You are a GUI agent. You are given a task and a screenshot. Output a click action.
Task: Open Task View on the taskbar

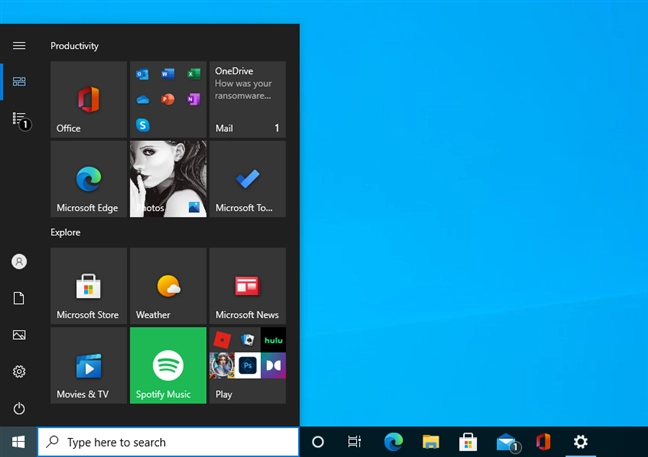coord(354,442)
